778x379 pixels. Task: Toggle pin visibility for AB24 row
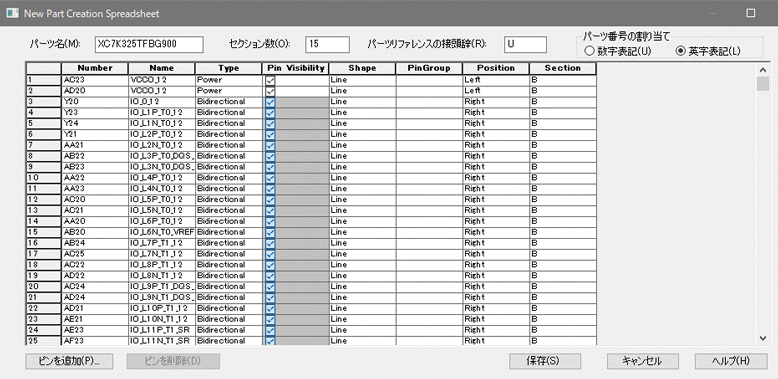270,243
